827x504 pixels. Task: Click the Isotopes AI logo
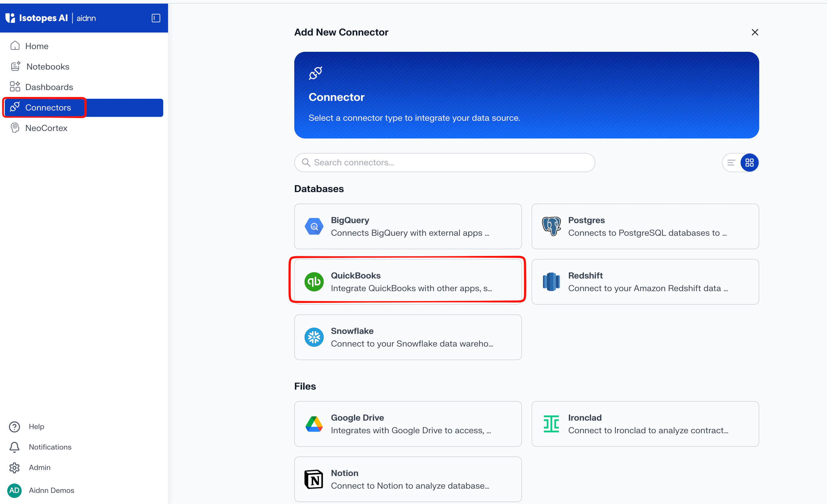click(x=36, y=18)
